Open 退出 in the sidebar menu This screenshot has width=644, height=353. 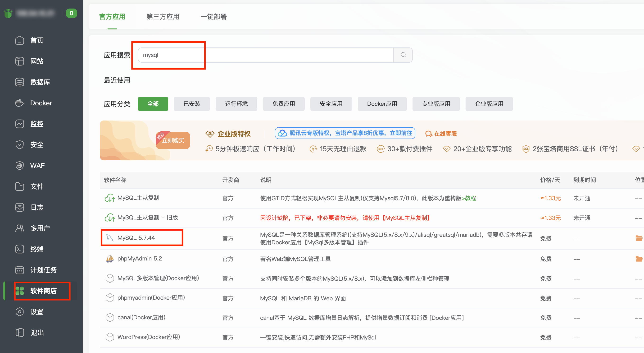[x=37, y=333]
